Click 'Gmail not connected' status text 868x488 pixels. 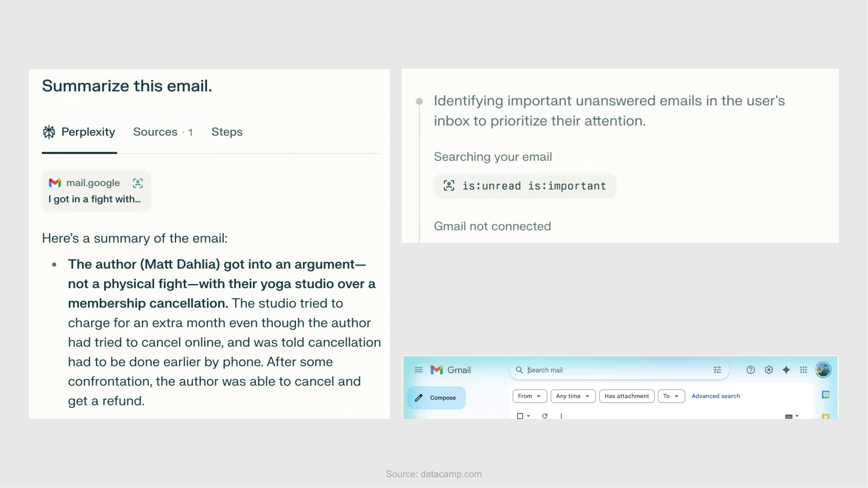(x=493, y=226)
